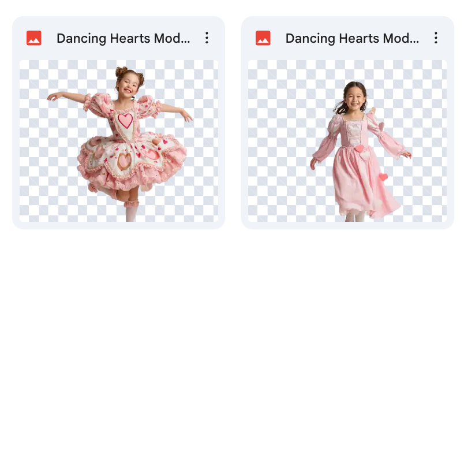Click the red image icon on the right file card
The width and height of the screenshot is (464, 476).
click(x=263, y=38)
